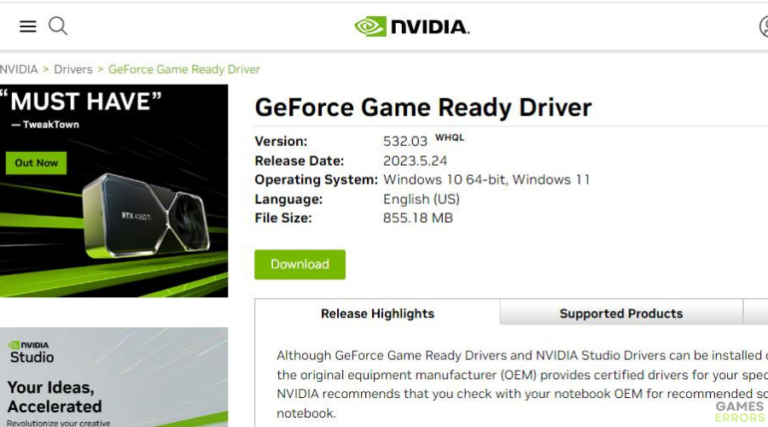Click the NVIDIA Studio logo in ad
The image size is (768, 427).
pyautogui.click(x=31, y=353)
